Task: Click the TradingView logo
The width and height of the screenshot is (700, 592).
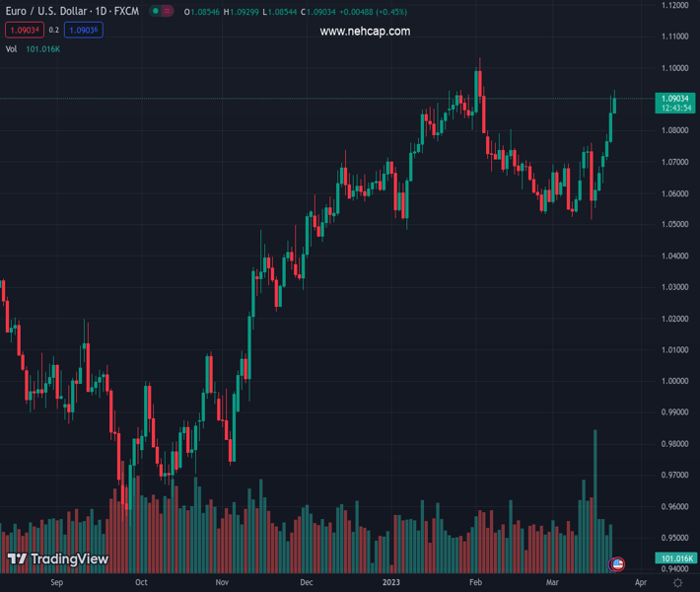Action: [57, 559]
